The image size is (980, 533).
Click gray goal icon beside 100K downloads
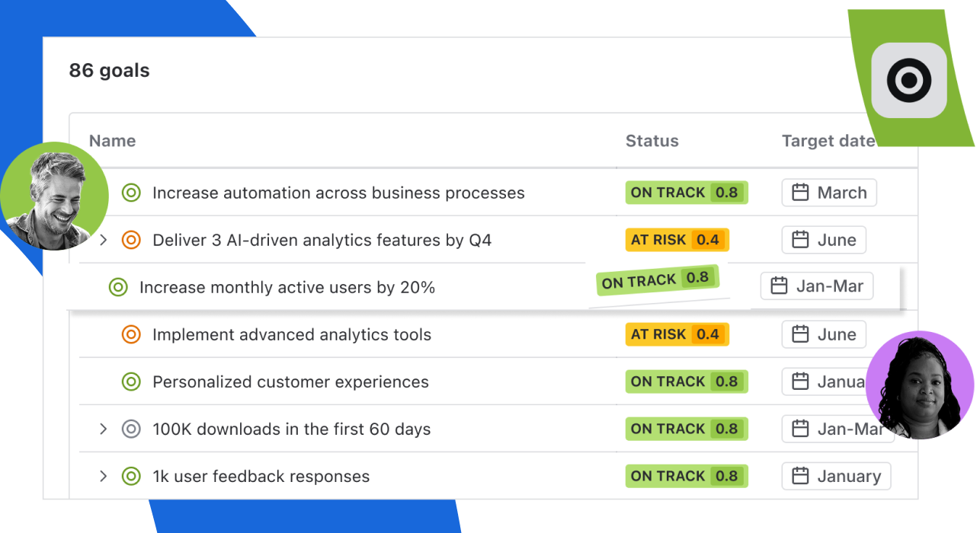pos(131,429)
